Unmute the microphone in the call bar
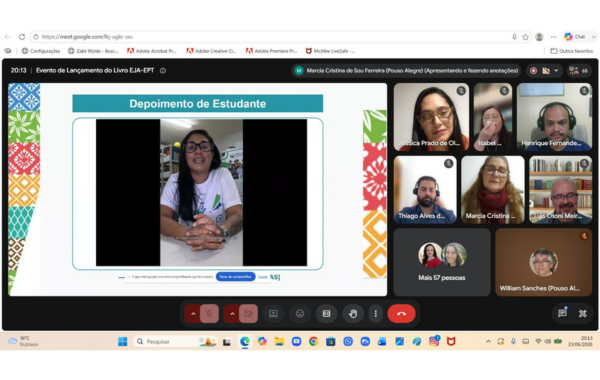The height and width of the screenshot is (380, 600). tap(209, 314)
